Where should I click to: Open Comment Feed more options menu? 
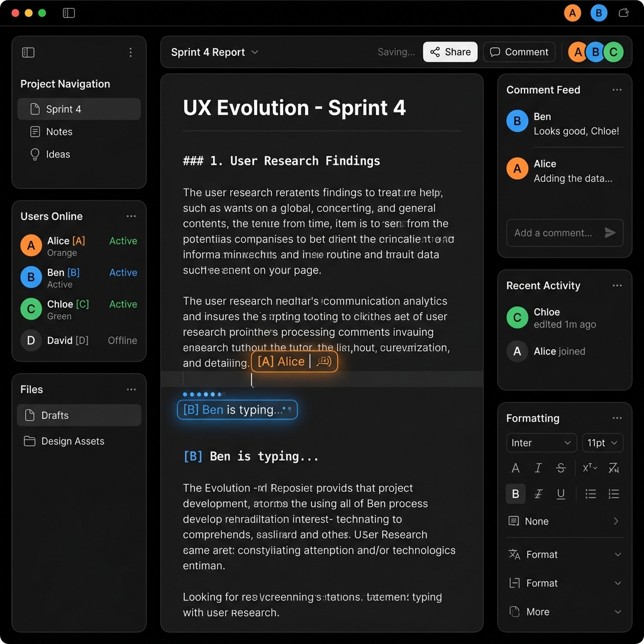click(x=617, y=89)
